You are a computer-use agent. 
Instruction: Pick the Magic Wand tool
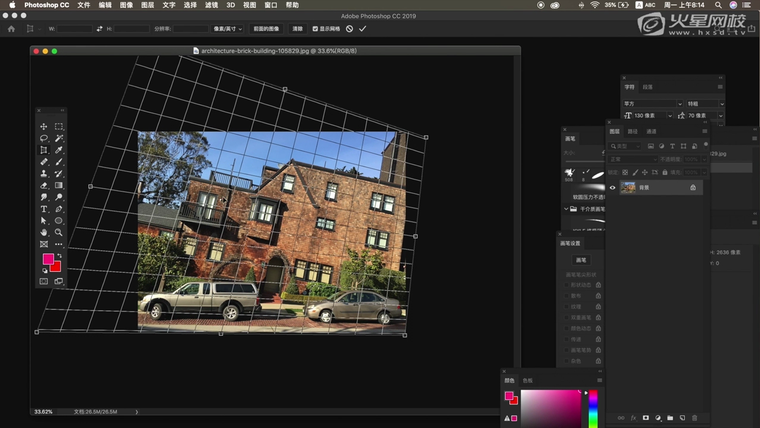(x=59, y=138)
